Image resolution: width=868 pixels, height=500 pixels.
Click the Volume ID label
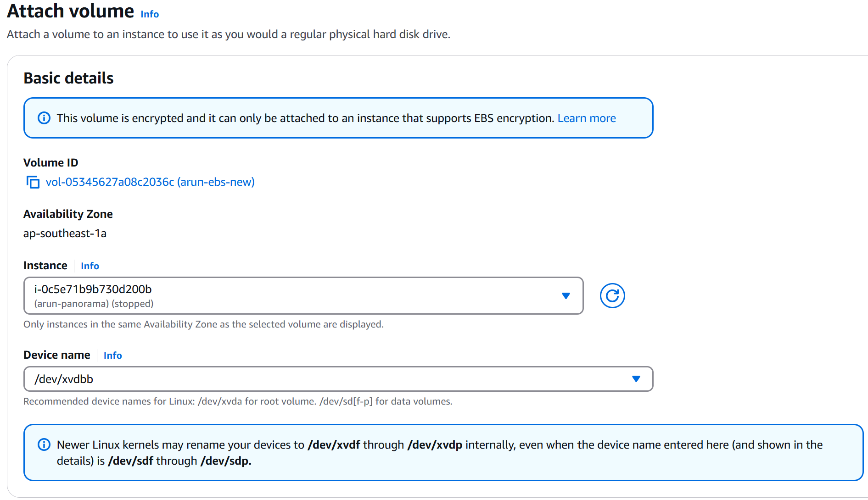[x=51, y=163]
